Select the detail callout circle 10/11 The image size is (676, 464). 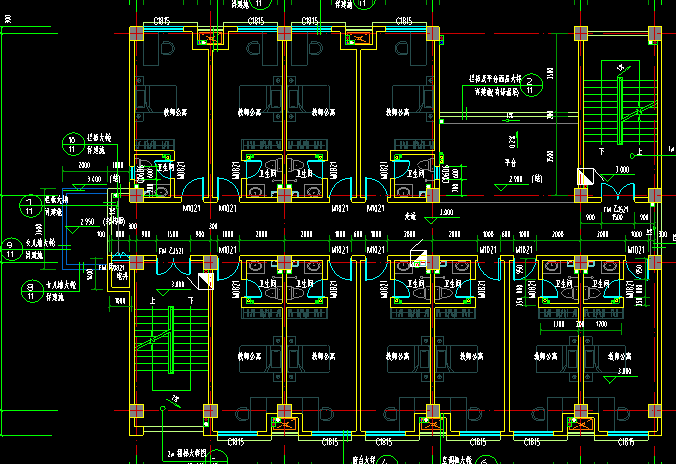tap(73, 144)
